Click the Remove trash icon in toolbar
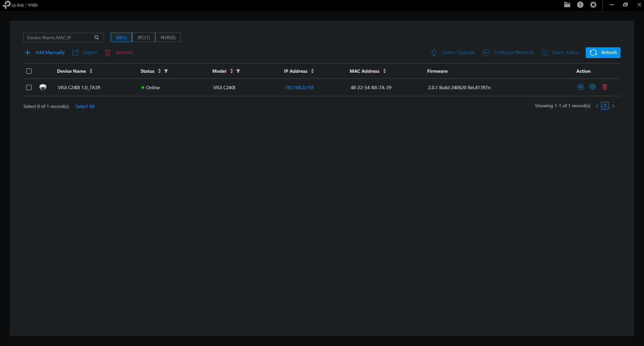Viewport: 644px width, 346px height. coord(108,53)
